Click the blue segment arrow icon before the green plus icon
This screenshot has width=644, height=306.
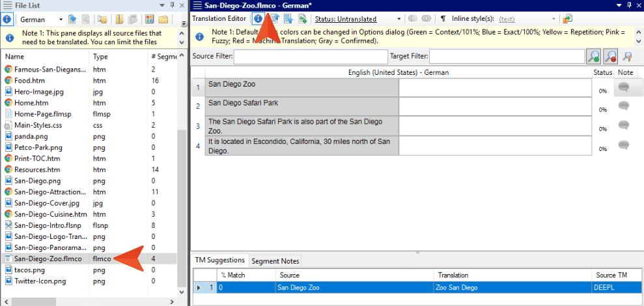click(x=288, y=19)
